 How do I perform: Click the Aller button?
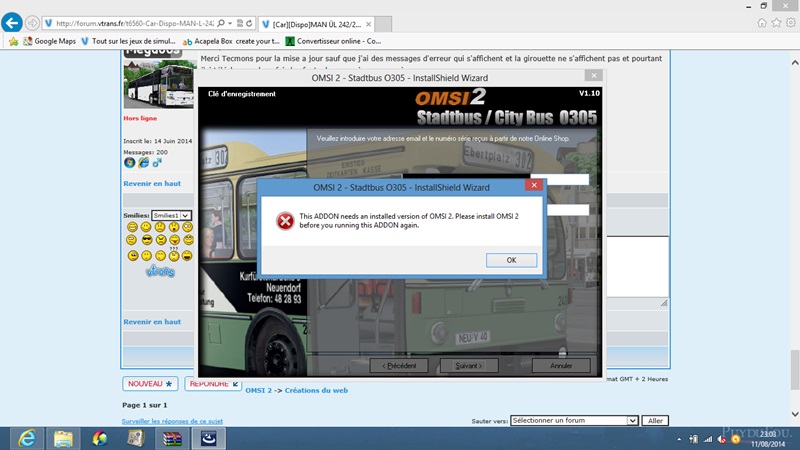point(655,421)
